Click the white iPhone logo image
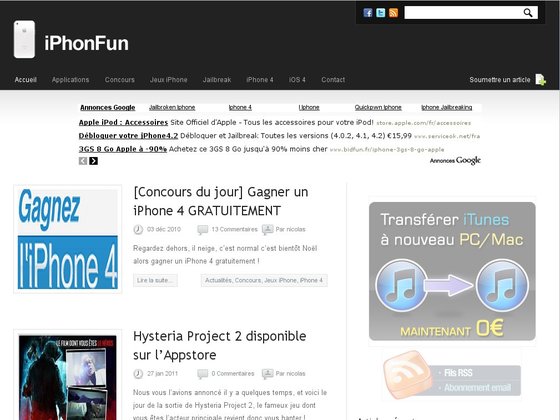Image resolution: width=560 pixels, height=420 pixels. click(x=24, y=39)
